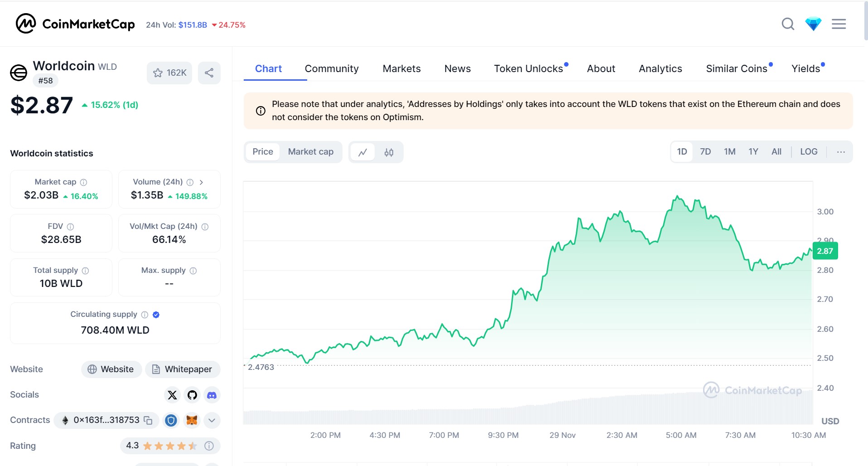
Task: Click the 2.87 current price marker on chart
Action: pyautogui.click(x=825, y=251)
